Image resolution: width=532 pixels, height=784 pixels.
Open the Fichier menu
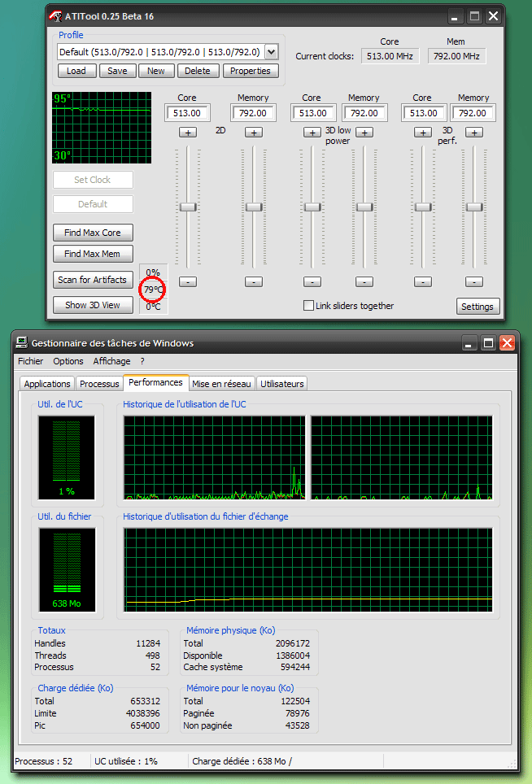pos(31,361)
